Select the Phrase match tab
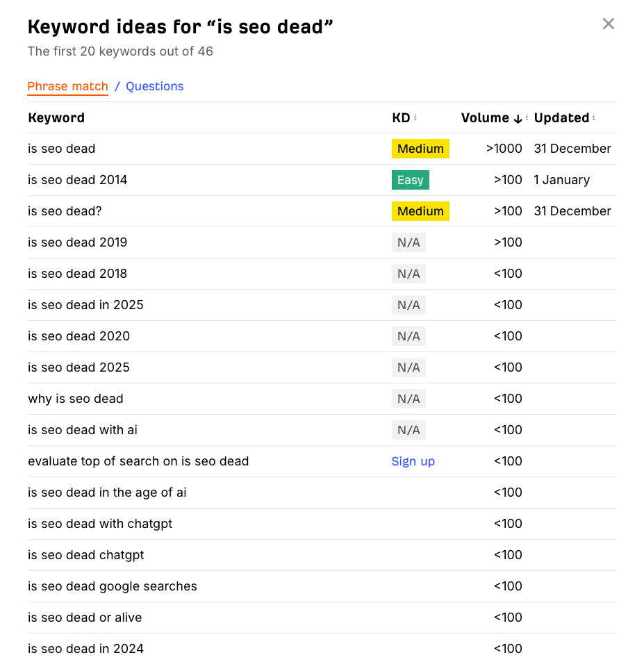 click(x=67, y=85)
